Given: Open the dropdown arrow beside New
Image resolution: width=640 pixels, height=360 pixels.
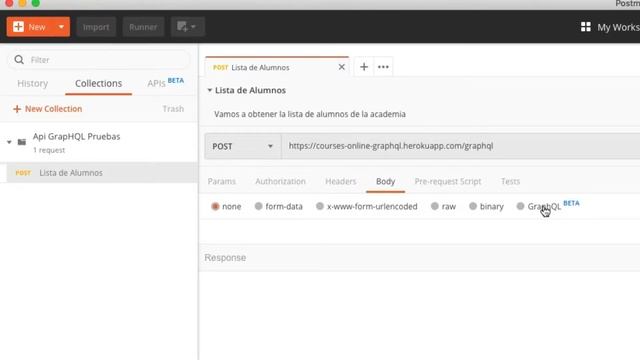Looking at the screenshot, I should (61, 27).
